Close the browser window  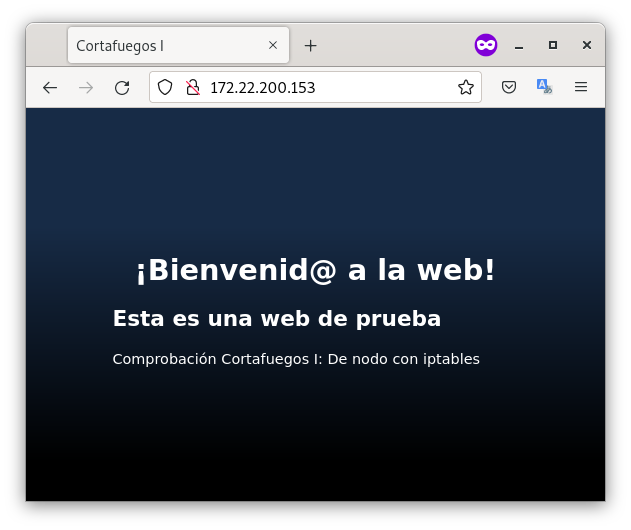click(x=587, y=46)
